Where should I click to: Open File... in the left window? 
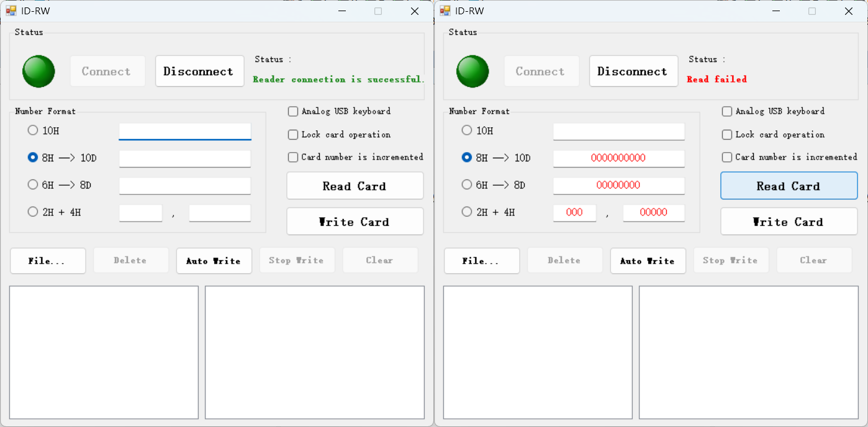click(48, 261)
